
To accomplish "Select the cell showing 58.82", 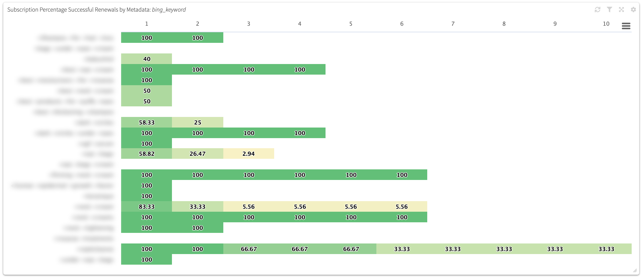I will point(147,153).
